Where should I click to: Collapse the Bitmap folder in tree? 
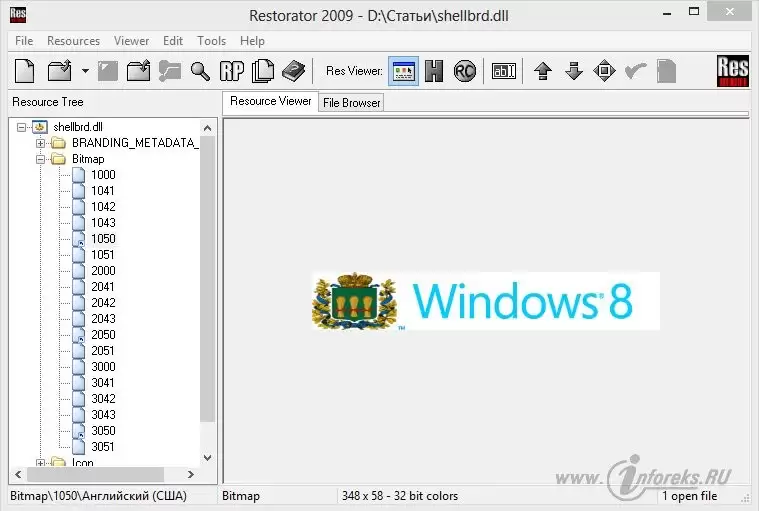41,159
